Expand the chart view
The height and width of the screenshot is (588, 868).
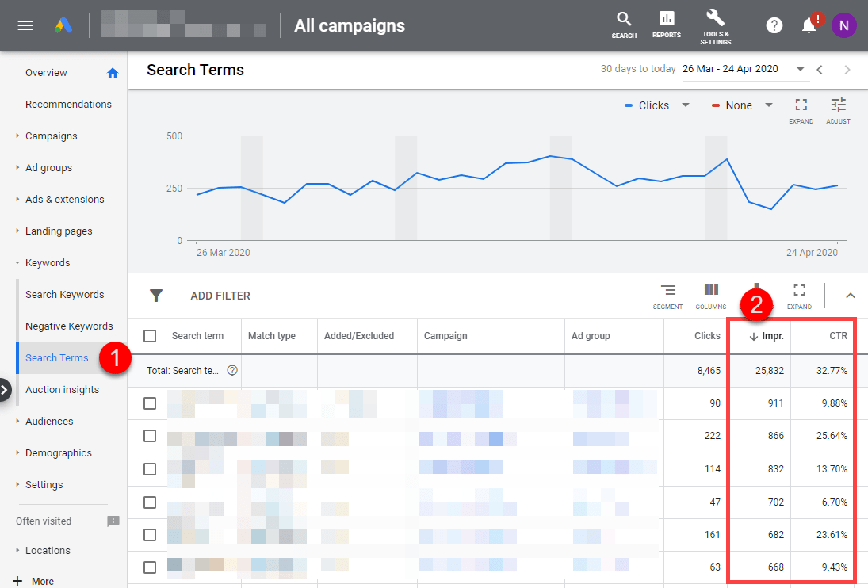(801, 111)
